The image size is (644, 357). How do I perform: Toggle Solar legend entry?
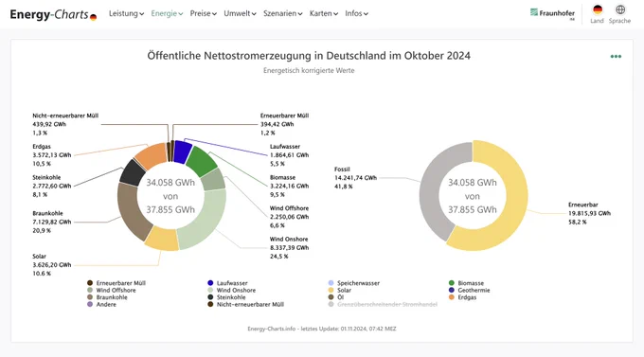(340, 290)
